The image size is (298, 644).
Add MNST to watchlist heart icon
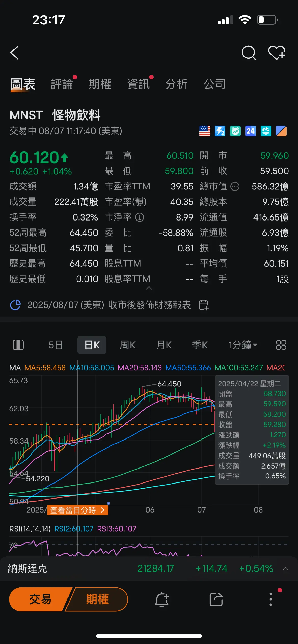[x=277, y=53]
